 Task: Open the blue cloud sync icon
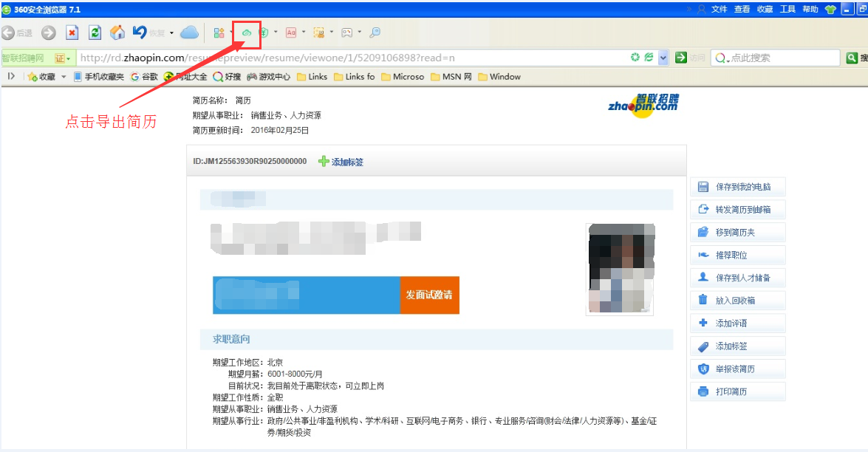[190, 32]
